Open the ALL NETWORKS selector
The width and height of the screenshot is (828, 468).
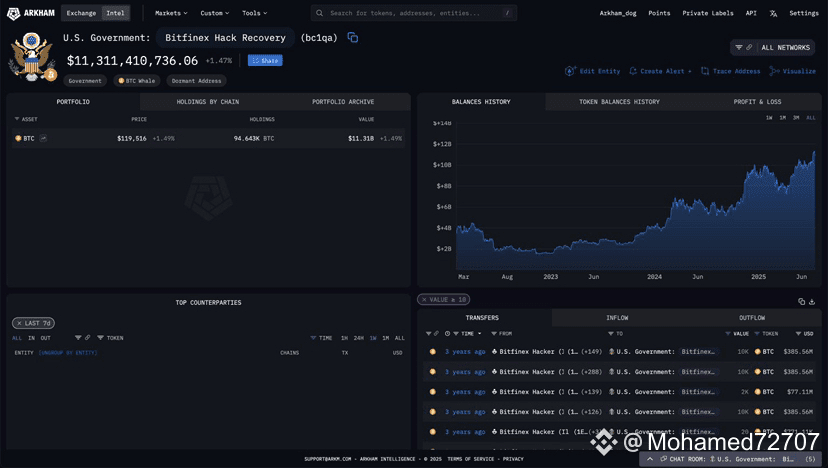pyautogui.click(x=772, y=48)
